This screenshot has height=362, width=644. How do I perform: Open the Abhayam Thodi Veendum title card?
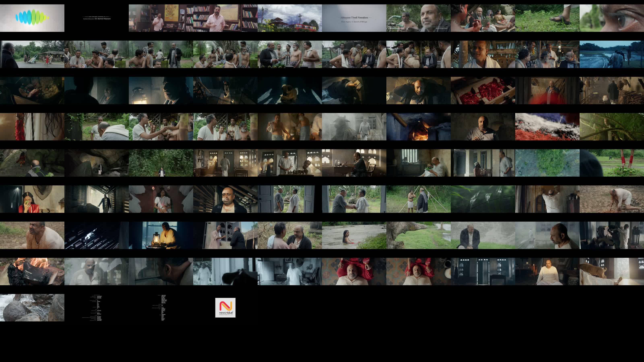click(x=354, y=18)
